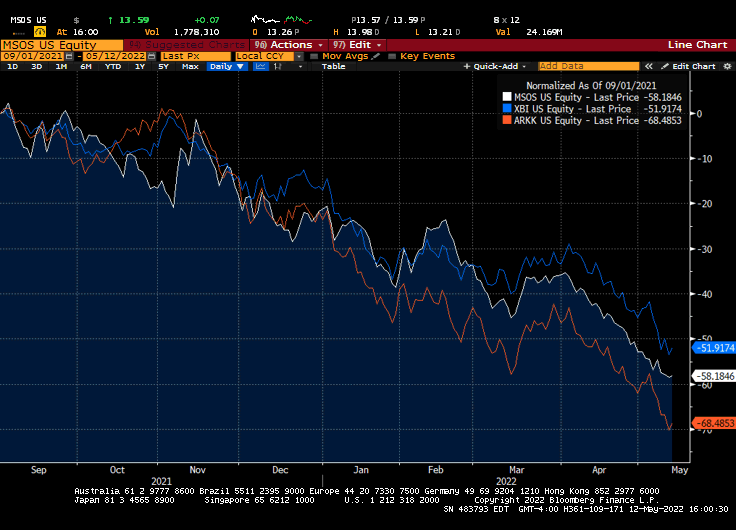Toggle the Key Events checkbox

pyautogui.click(x=392, y=56)
